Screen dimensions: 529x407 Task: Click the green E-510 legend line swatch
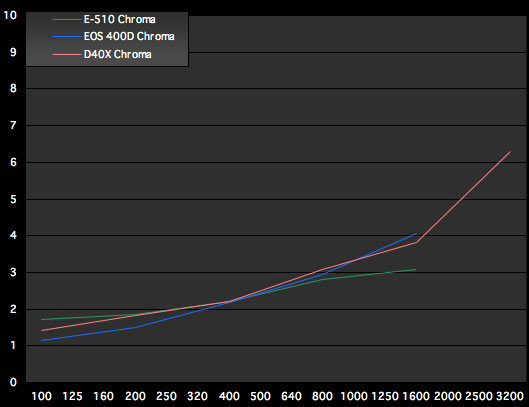(x=66, y=20)
